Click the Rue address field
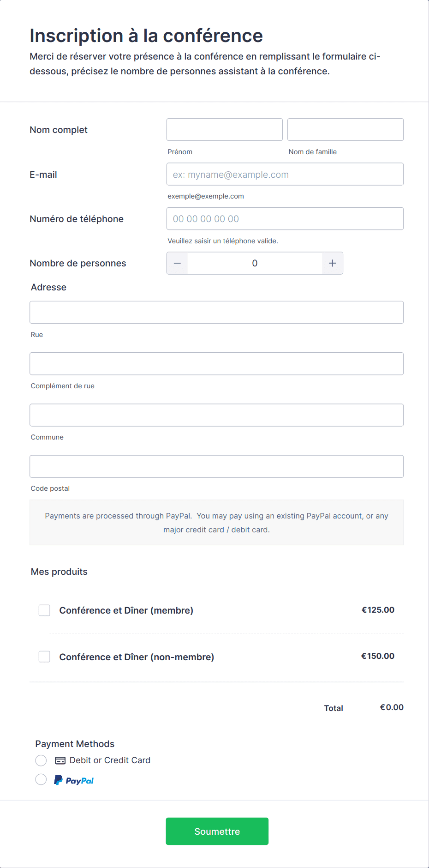Screen dimensions: 429x868 point(216,313)
